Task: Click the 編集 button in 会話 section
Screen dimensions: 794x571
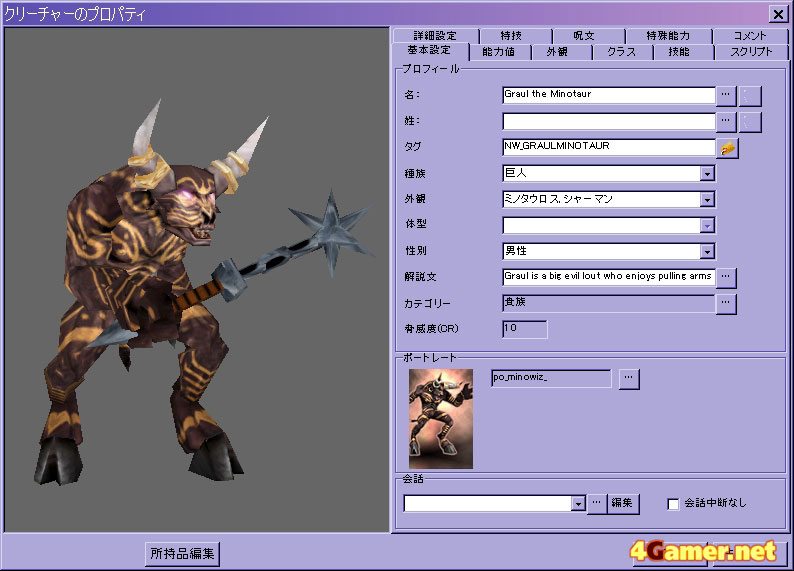Action: 622,503
